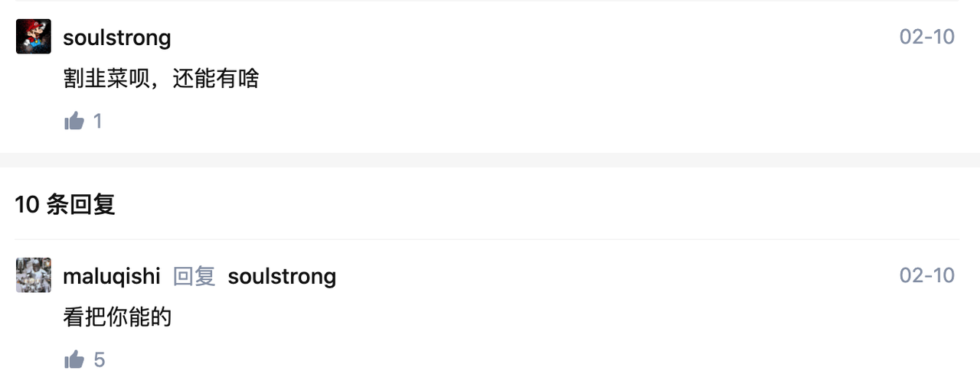
Task: Select the 10 条回复 replies heading
Action: tap(65, 204)
